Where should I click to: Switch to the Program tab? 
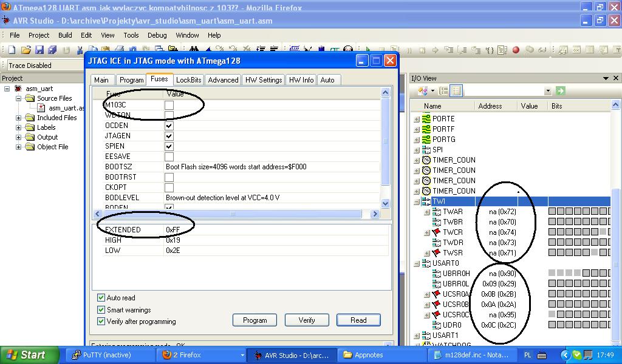131,80
